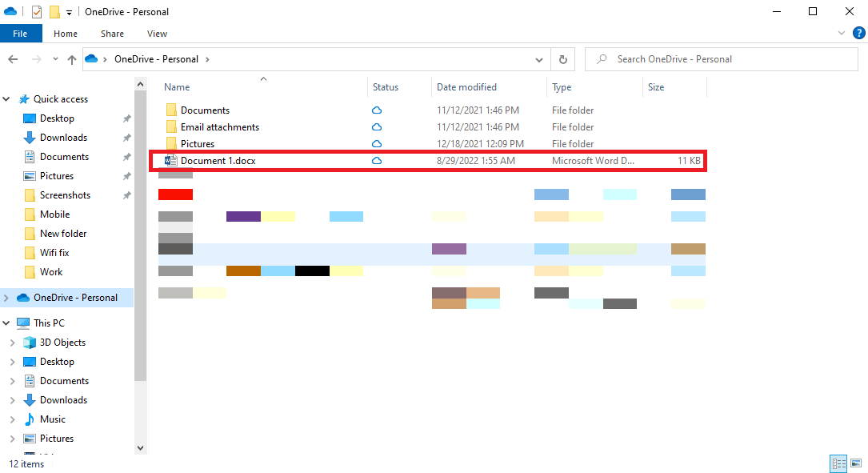Open Desktop under Quick access
This screenshot has width=868, height=473.
(57, 118)
